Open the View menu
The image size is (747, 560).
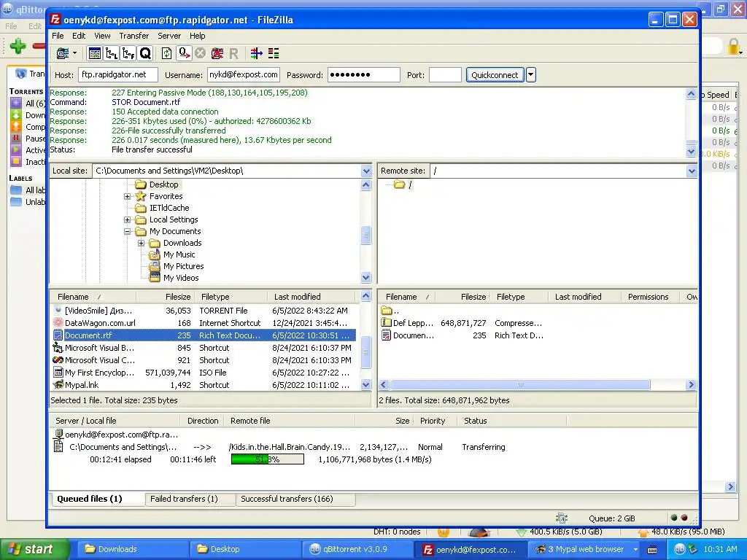102,36
